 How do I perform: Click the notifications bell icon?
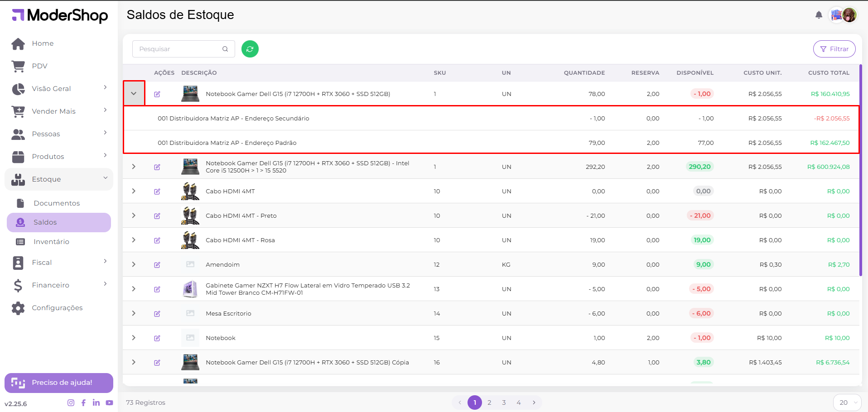[819, 15]
